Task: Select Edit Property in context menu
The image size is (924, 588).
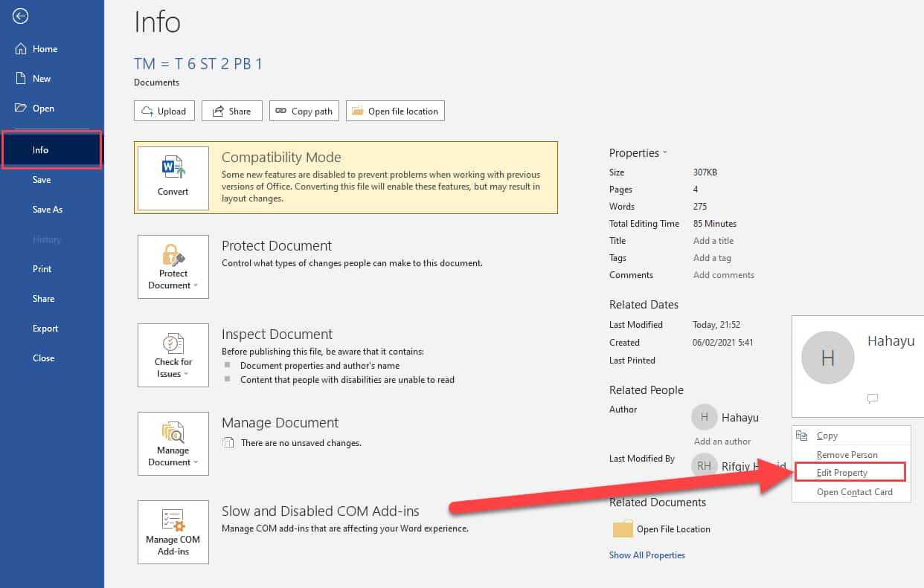Action: [x=842, y=473]
